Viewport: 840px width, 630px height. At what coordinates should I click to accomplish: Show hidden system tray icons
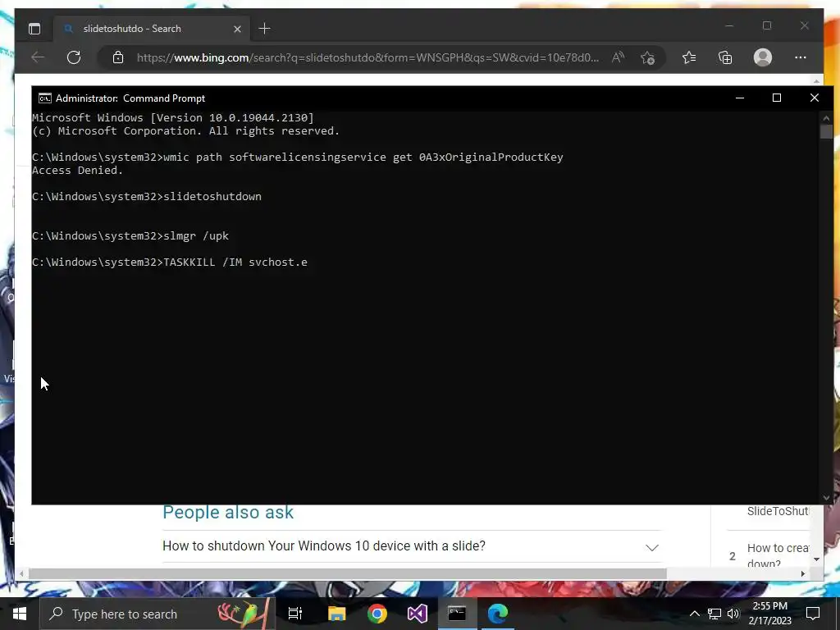[x=694, y=614]
